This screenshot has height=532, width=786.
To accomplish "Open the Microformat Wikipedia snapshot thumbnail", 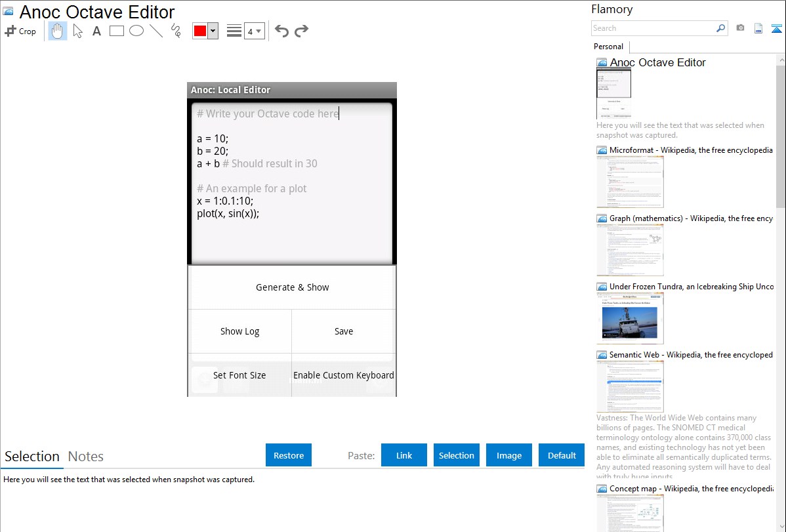I will (630, 182).
